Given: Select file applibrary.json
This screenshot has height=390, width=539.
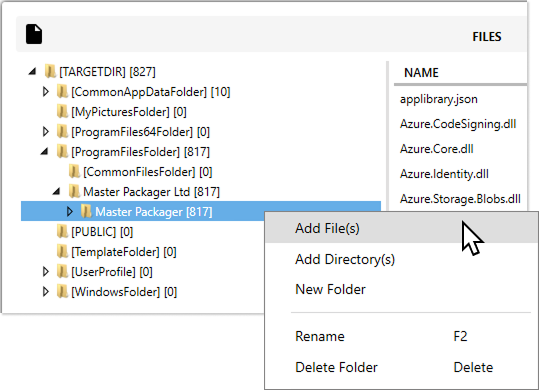Looking at the screenshot, I should pos(439,99).
